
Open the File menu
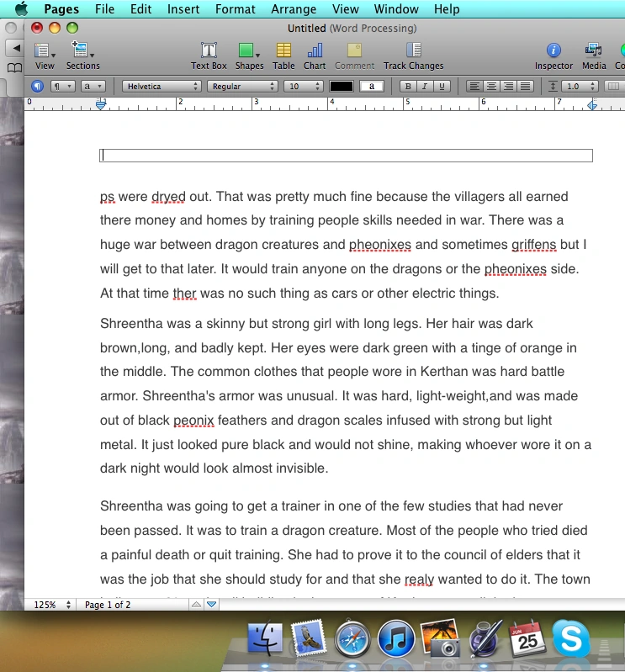tap(104, 9)
